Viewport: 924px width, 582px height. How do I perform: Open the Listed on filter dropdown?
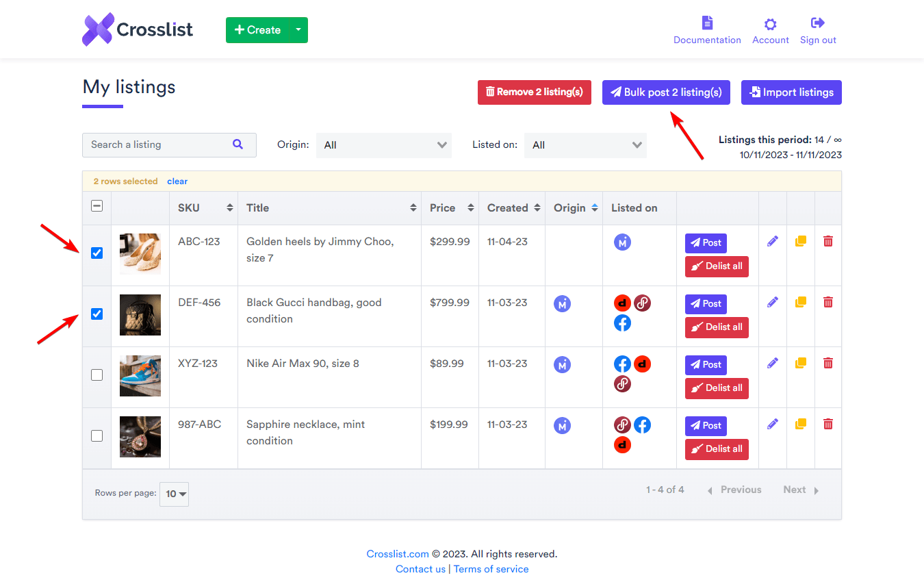click(585, 145)
